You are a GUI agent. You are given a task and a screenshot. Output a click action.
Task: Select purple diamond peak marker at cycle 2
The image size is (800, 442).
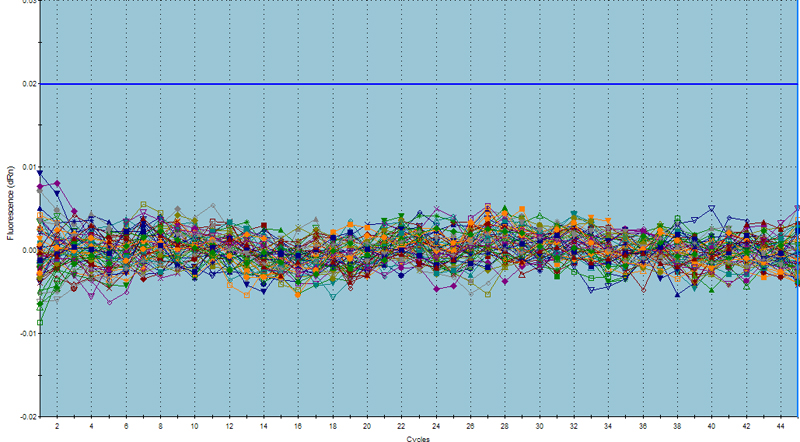tap(58, 183)
